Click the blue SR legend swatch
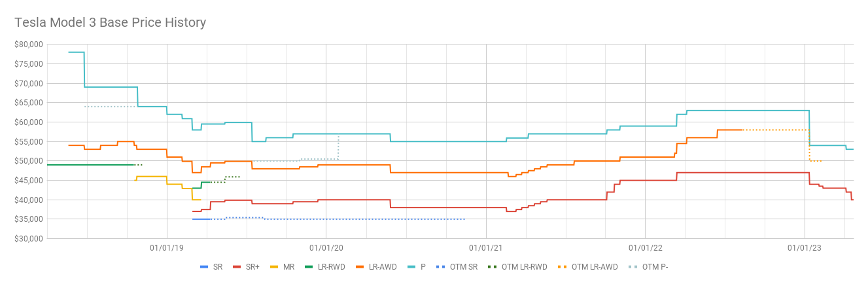 [203, 267]
